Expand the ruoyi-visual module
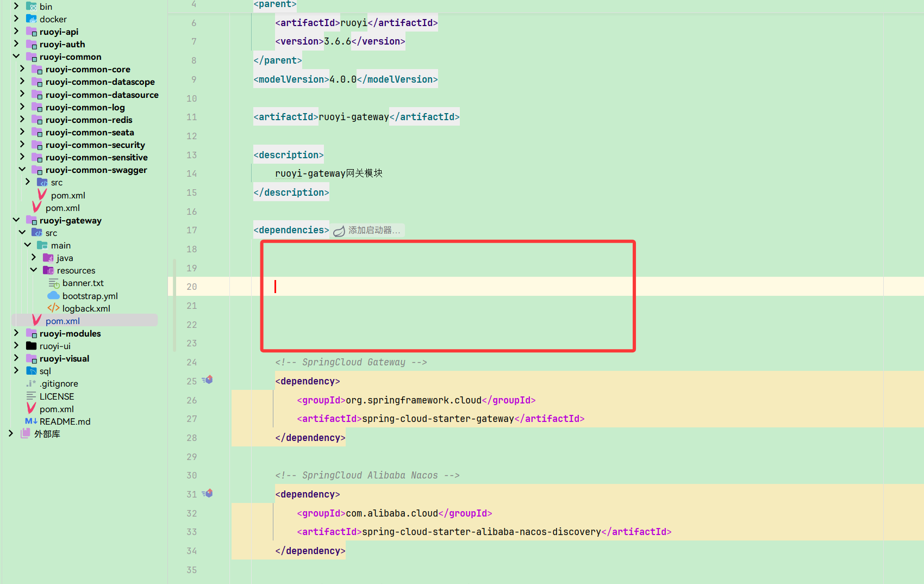Screen dimensions: 924x584 (16, 358)
